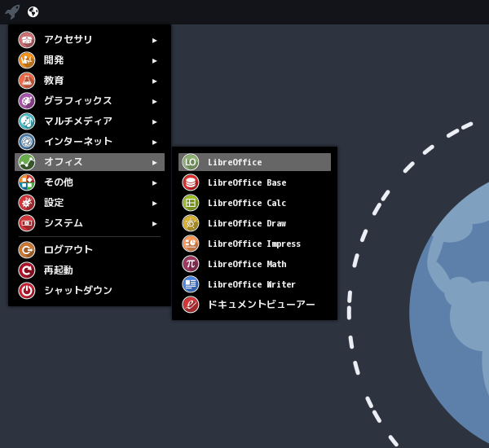The image size is (489, 448).
Task: Expand the インターネット submenu arrow
Action: pos(154,143)
